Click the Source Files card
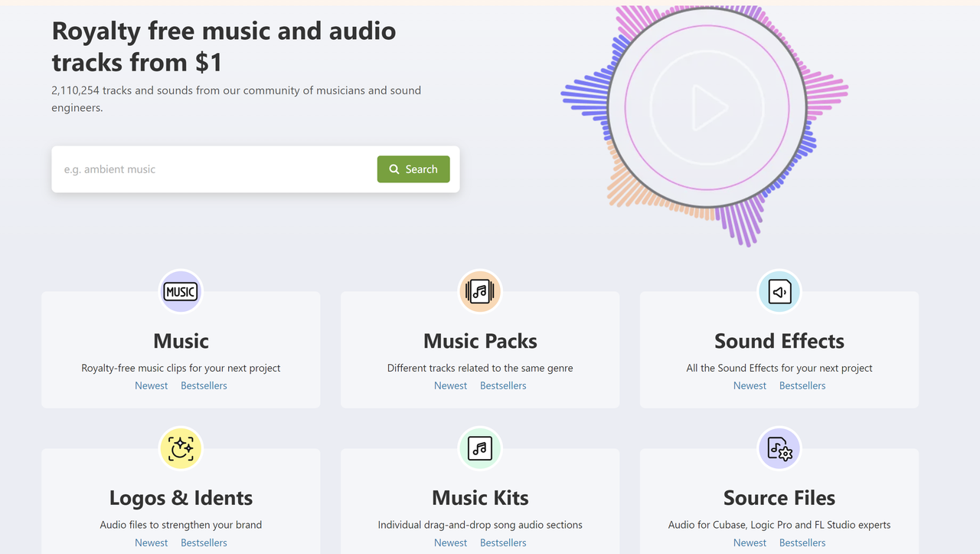This screenshot has height=554, width=980. click(779, 497)
